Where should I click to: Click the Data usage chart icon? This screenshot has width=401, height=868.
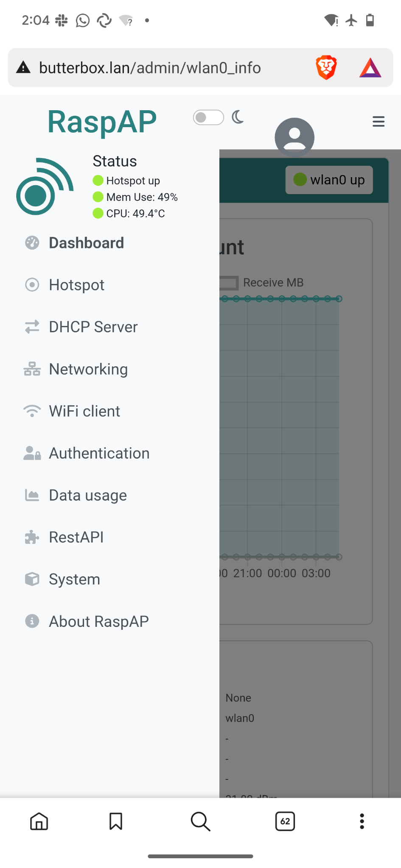32,495
